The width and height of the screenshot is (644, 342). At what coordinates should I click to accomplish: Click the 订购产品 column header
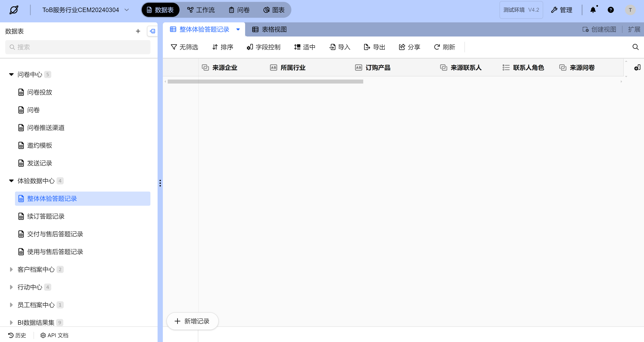point(394,68)
